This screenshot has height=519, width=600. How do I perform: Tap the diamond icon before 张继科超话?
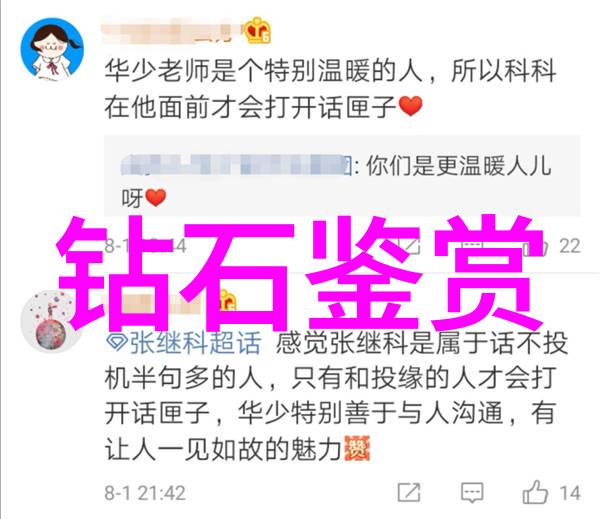(117, 343)
